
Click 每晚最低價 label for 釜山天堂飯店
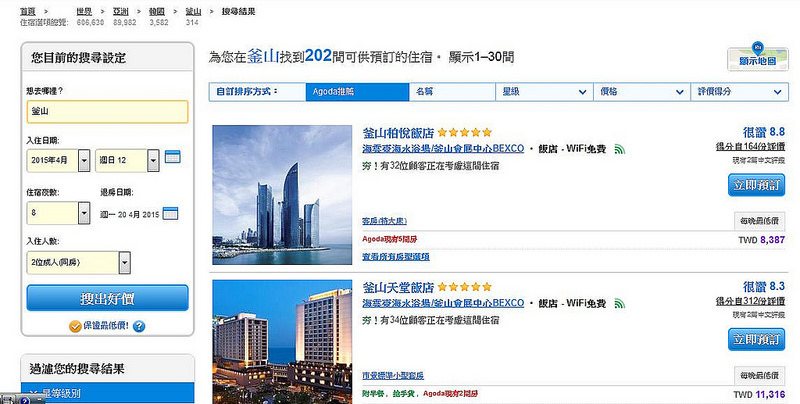tap(759, 375)
